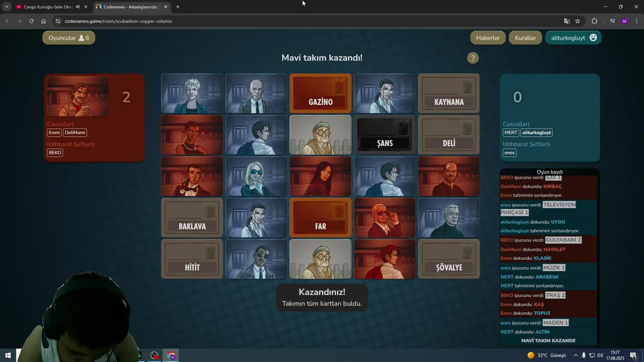The width and height of the screenshot is (644, 362).
Task: View site information icon in address bar
Action: click(x=58, y=21)
